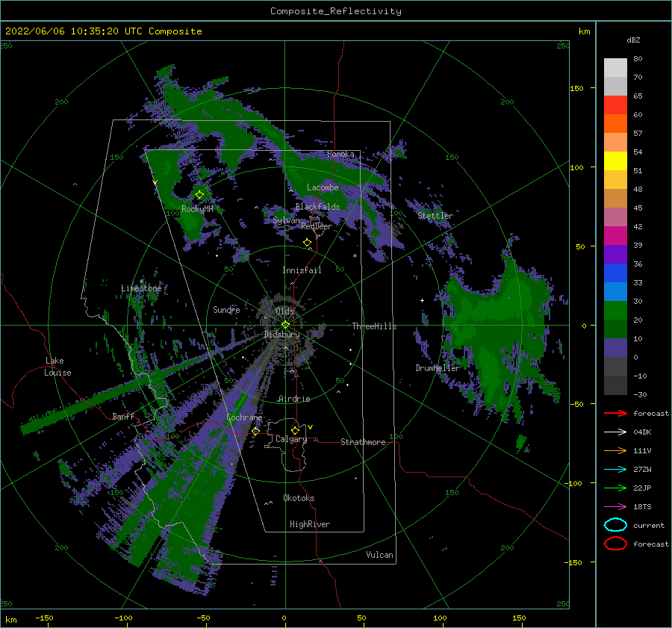Click the yellow radar-site marker at Olds
The height and width of the screenshot is (628, 672).
tap(285, 325)
